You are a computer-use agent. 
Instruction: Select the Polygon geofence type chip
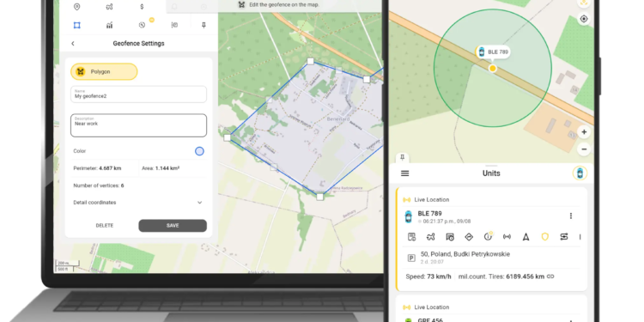(x=104, y=71)
